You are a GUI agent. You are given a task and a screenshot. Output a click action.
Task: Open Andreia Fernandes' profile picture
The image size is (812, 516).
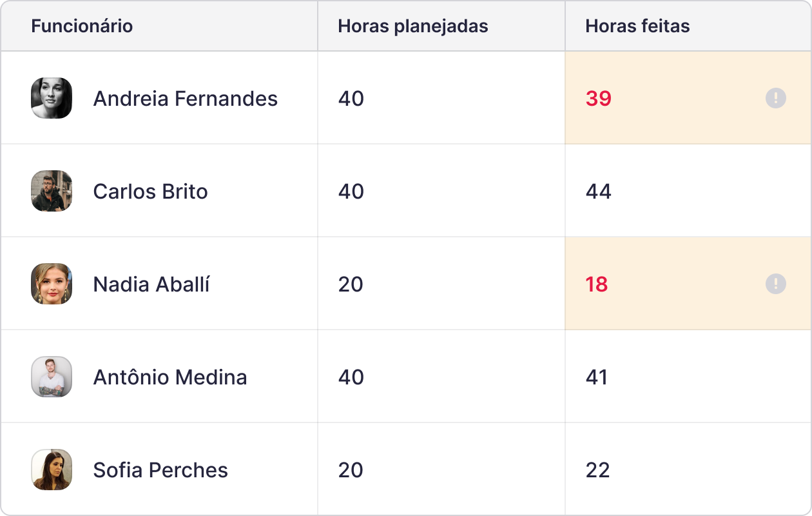tap(52, 98)
